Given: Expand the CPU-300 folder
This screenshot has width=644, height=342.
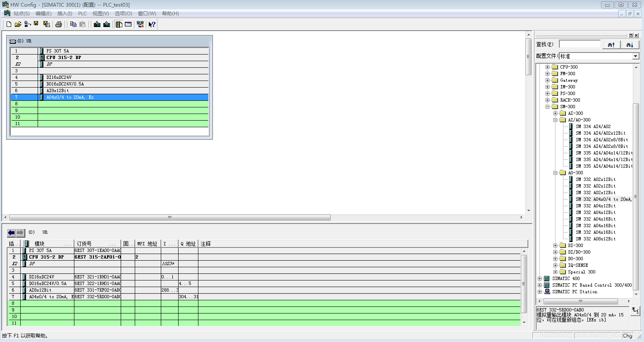Looking at the screenshot, I should point(547,67).
